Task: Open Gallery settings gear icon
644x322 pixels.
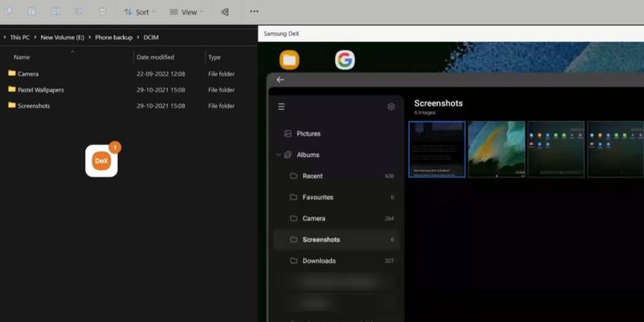Action: [x=391, y=107]
